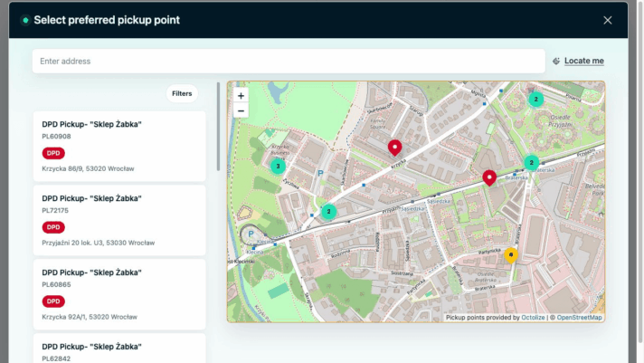Choose the pickup point PL60865 card

click(x=119, y=294)
